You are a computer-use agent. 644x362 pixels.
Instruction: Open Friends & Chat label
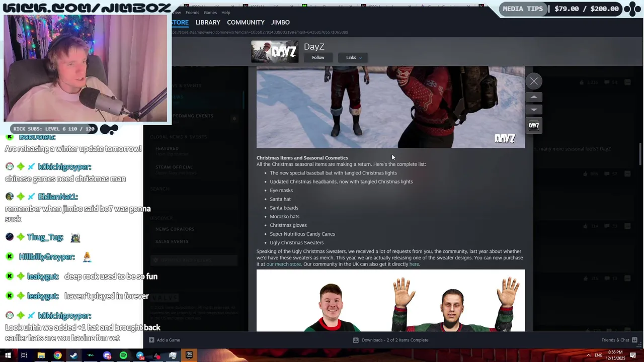(x=615, y=340)
